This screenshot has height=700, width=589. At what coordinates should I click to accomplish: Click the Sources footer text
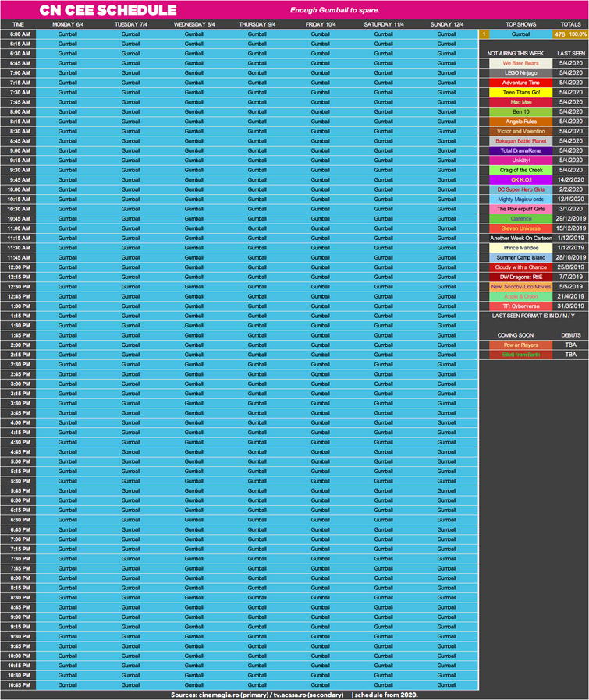[x=257, y=695]
